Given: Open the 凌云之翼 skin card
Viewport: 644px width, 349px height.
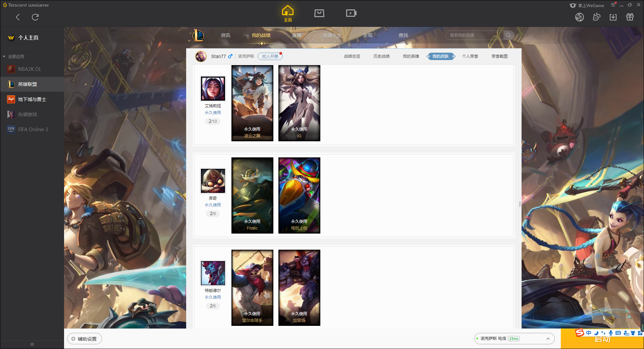Looking at the screenshot, I should 252,103.
